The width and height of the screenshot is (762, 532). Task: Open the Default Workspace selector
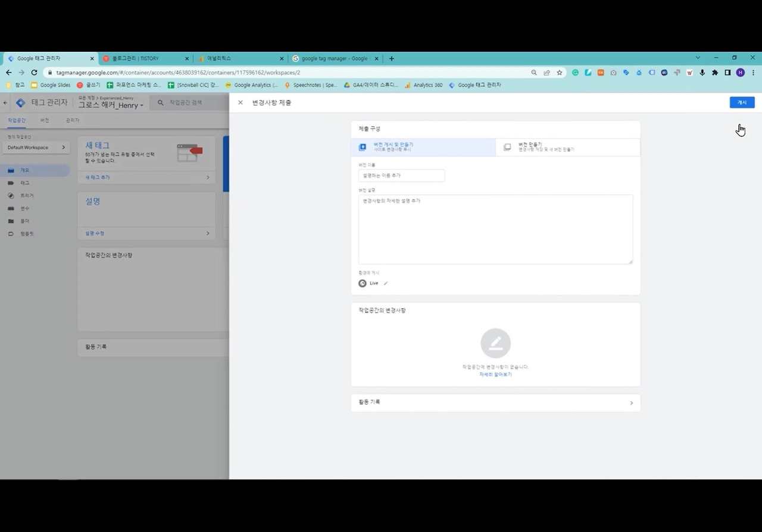pyautogui.click(x=36, y=148)
